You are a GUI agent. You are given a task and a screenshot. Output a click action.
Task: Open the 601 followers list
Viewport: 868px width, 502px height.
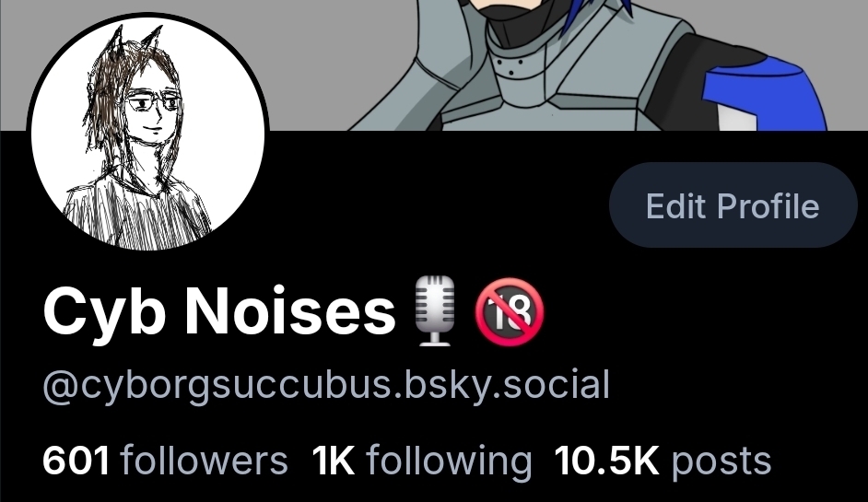165,461
